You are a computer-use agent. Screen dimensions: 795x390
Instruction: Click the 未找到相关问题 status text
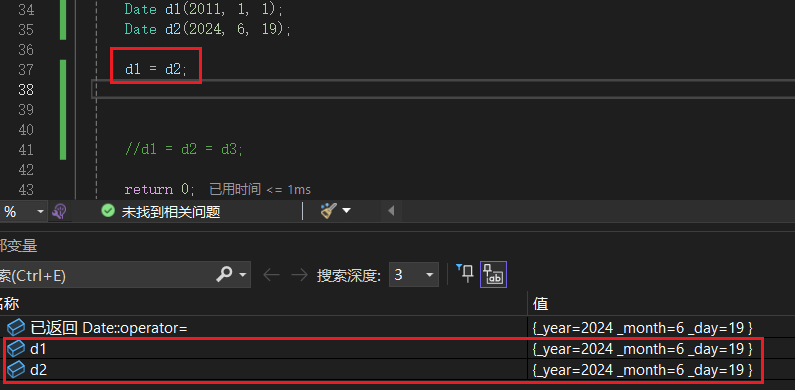tap(171, 211)
